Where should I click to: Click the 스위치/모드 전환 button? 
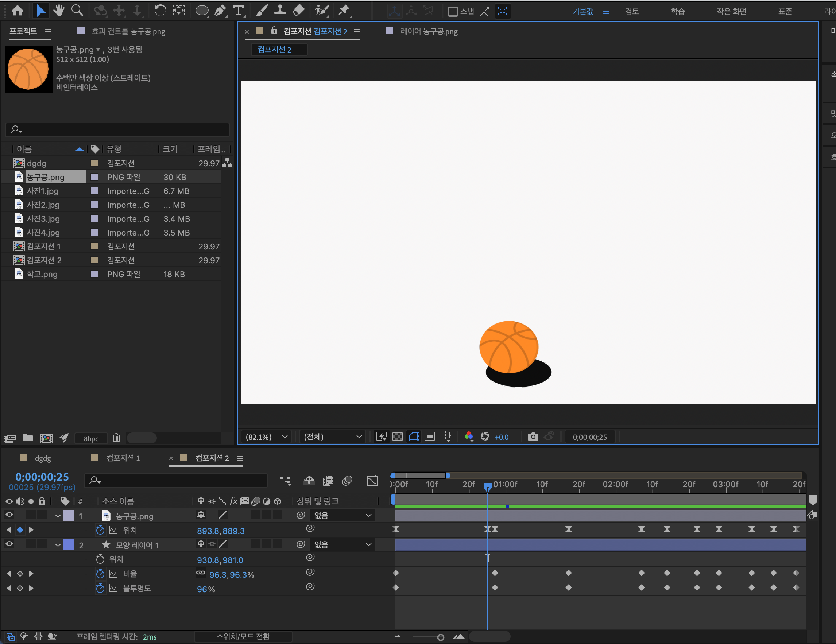click(x=243, y=636)
